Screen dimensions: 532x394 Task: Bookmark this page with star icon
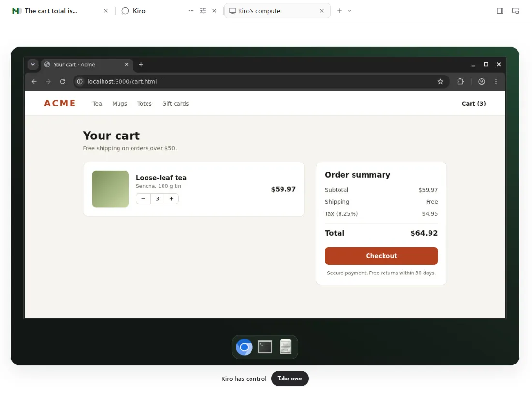point(440,81)
